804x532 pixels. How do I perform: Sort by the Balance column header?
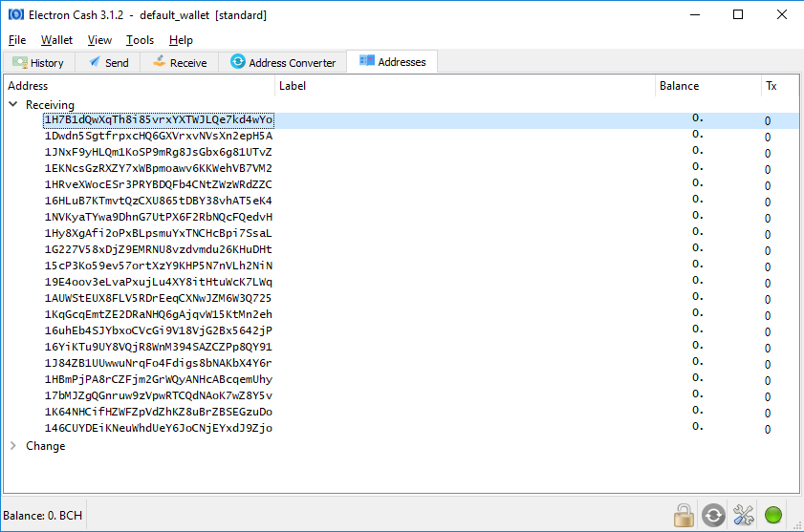pos(708,86)
